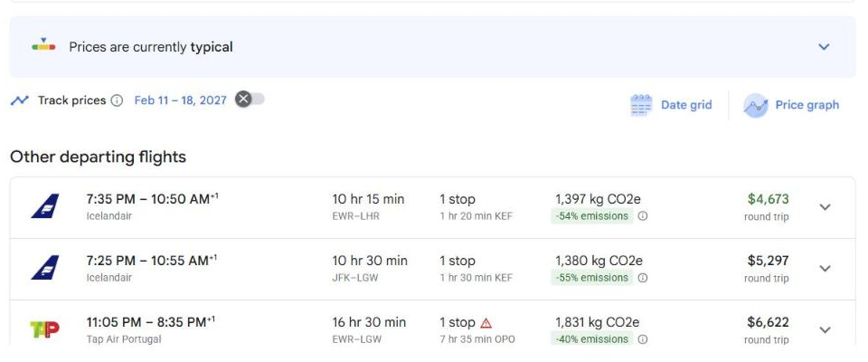Click emissions info icon for $4,673 Icelandair flight
868x362 pixels.
643,216
